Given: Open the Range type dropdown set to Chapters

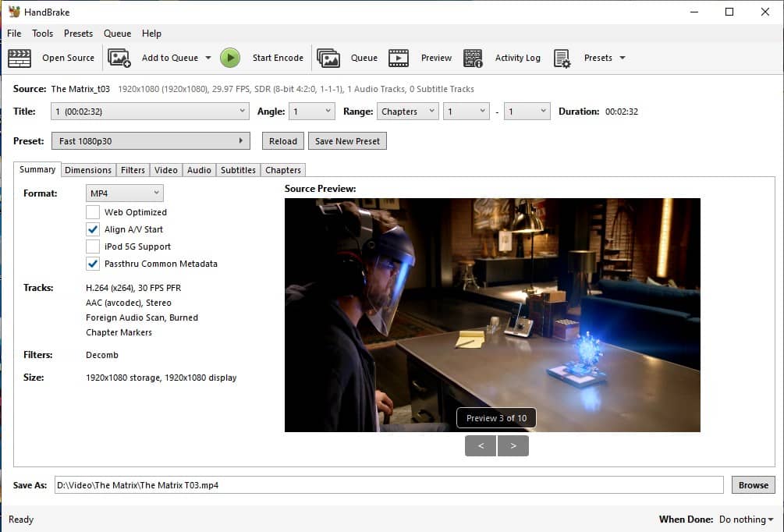Looking at the screenshot, I should (x=407, y=112).
